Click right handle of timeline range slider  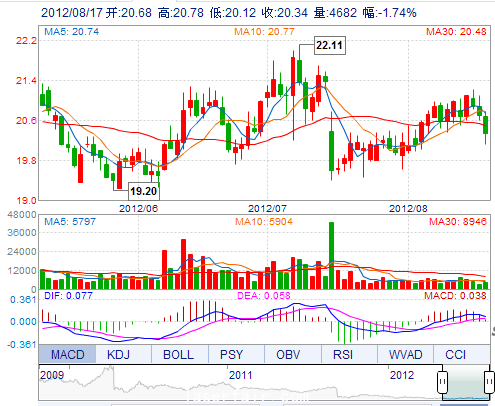coord(489,382)
